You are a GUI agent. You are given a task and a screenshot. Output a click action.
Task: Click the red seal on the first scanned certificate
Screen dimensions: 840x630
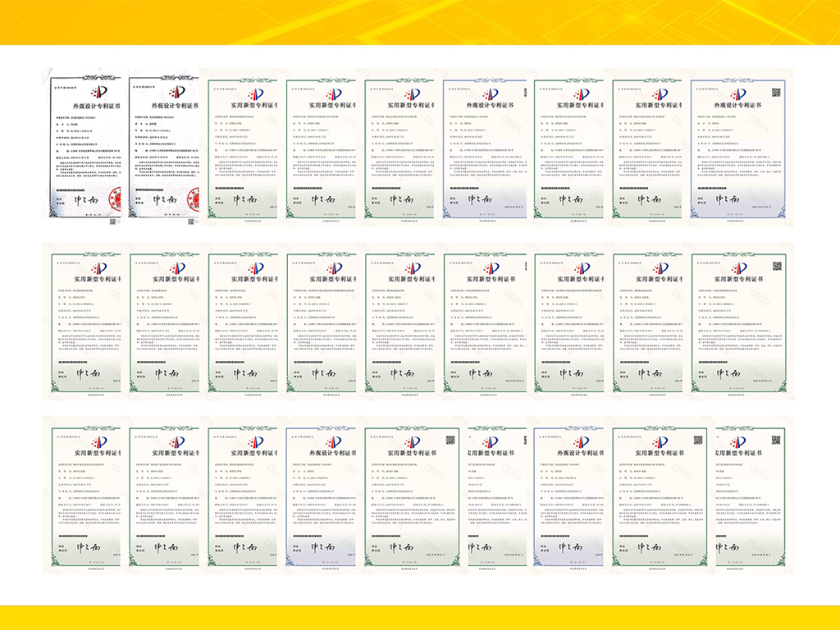[x=113, y=199]
